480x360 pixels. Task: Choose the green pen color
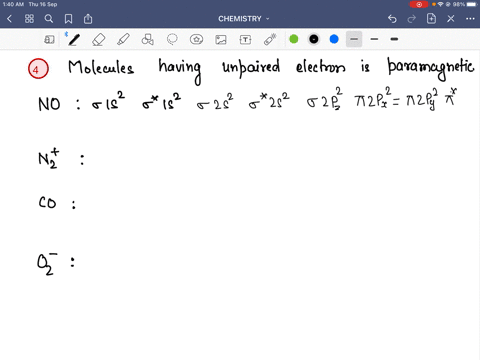[294, 39]
